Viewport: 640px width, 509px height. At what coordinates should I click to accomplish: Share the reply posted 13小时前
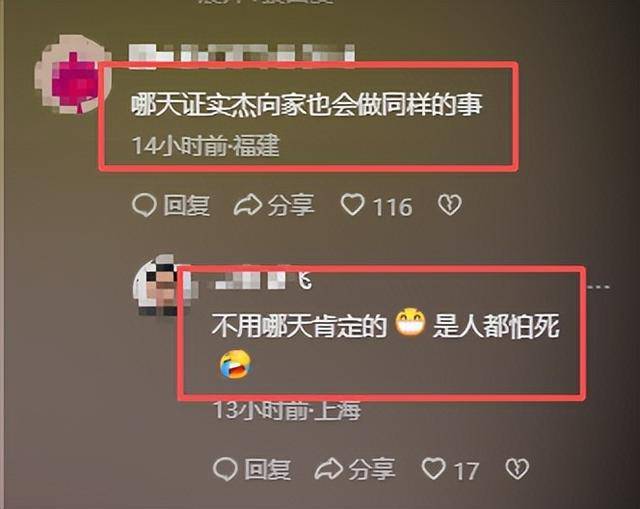[355, 469]
